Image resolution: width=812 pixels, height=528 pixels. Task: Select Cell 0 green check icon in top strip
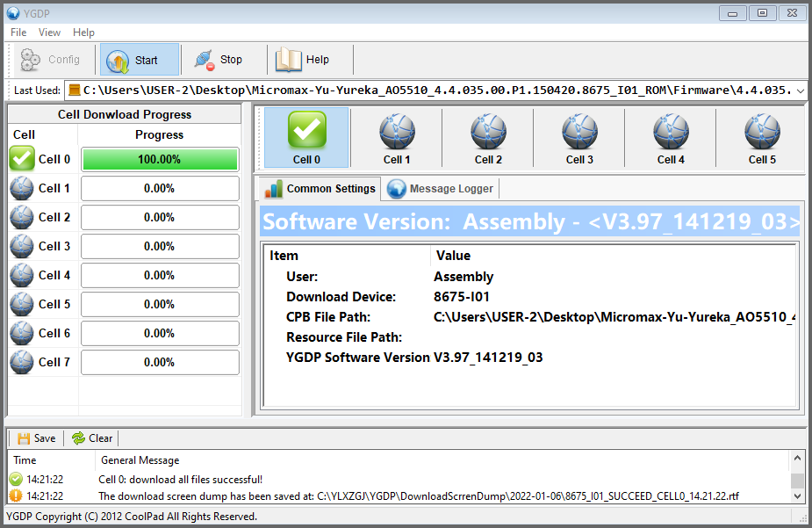point(306,138)
